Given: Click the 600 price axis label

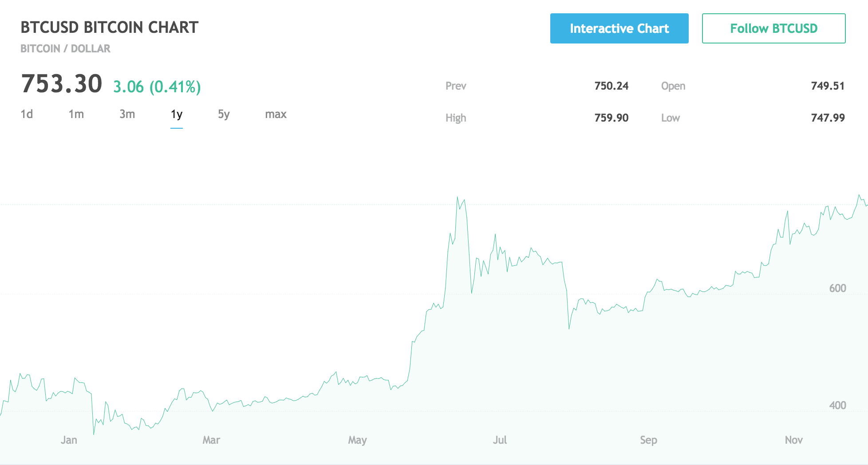Looking at the screenshot, I should point(837,288).
